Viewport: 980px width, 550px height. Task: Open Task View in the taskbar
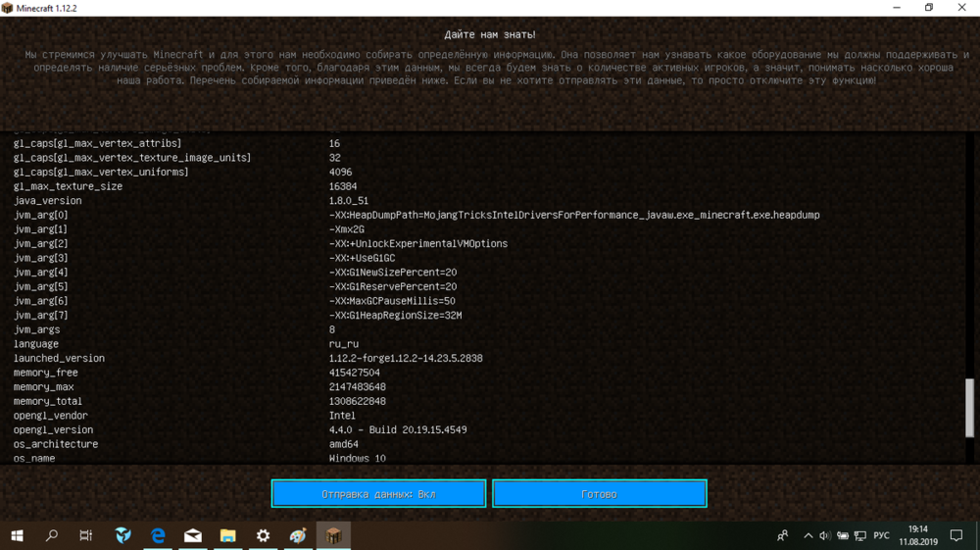pos(85,535)
